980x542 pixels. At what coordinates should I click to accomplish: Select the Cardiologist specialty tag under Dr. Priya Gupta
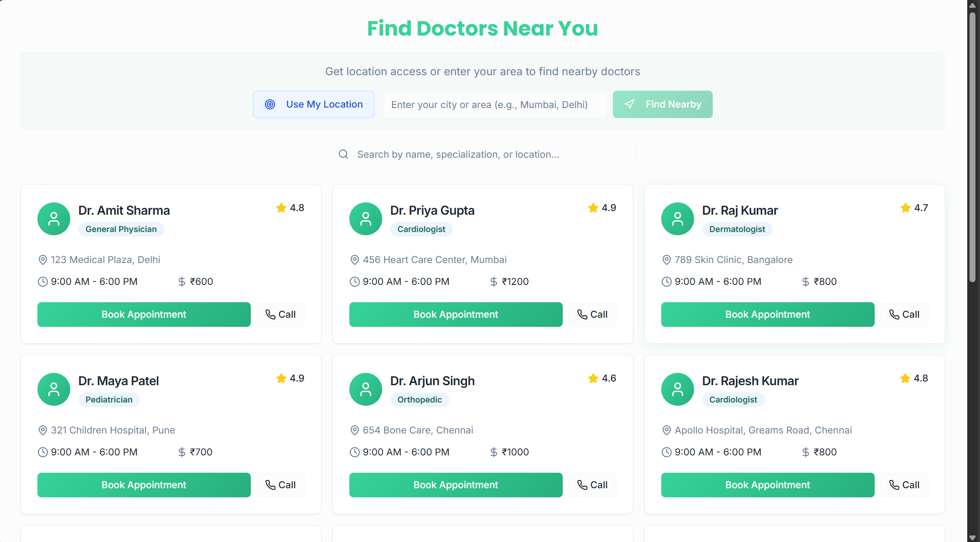(421, 229)
